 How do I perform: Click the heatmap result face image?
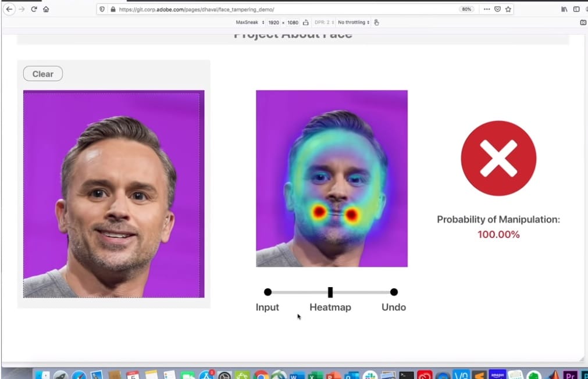(x=332, y=178)
